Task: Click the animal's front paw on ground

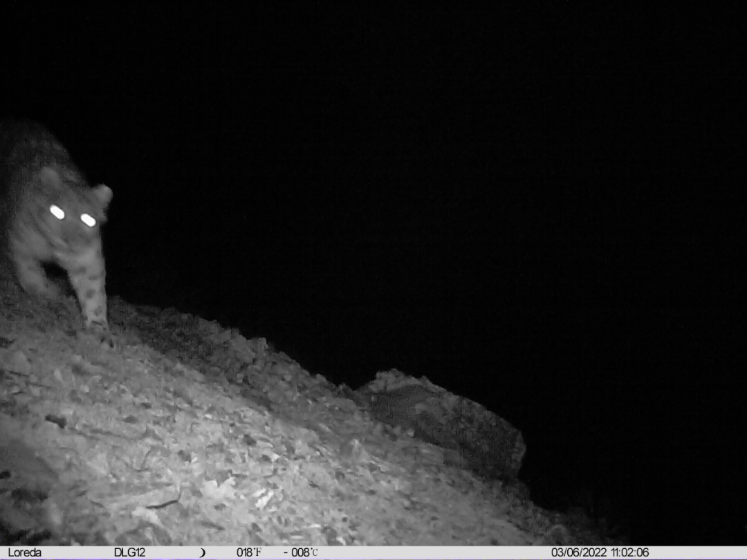Action: coord(95,323)
